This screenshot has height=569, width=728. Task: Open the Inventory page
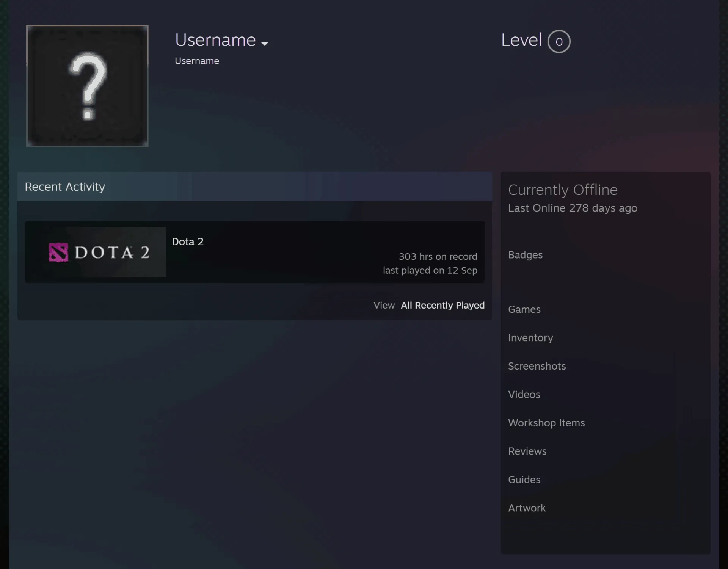[530, 338]
